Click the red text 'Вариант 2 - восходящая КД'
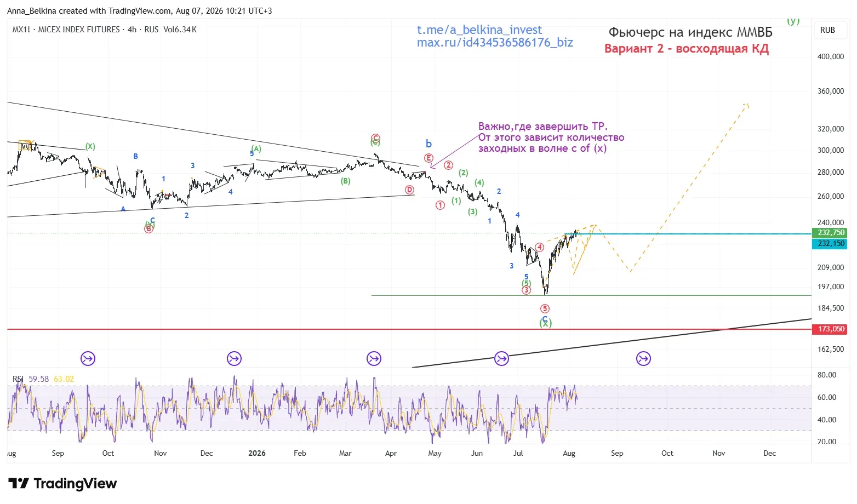The image size is (857, 504). [687, 49]
